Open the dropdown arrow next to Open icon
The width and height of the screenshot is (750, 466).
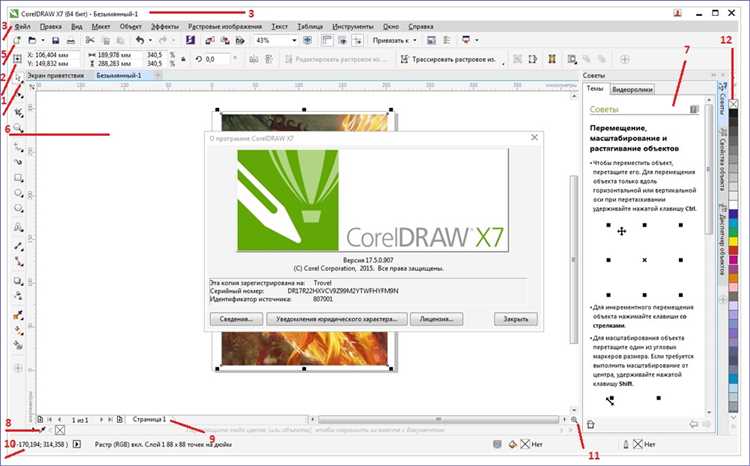[43, 41]
